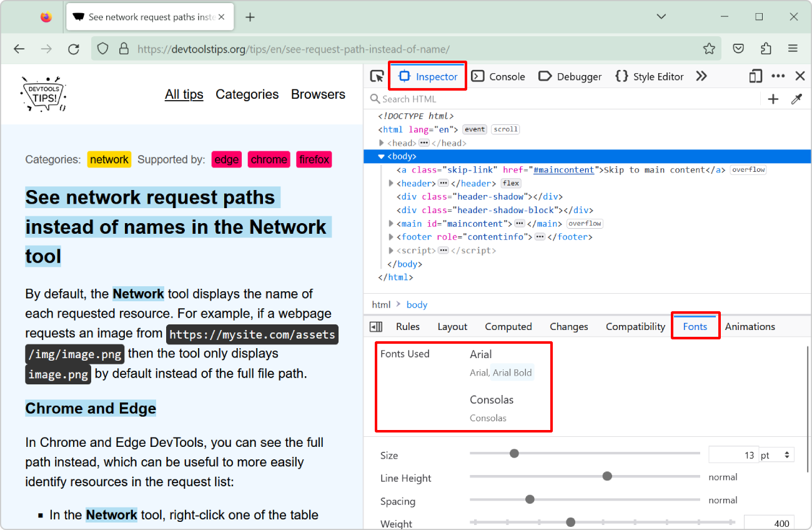Expand the header element node
Image resolution: width=812 pixels, height=530 pixels.
pos(392,183)
